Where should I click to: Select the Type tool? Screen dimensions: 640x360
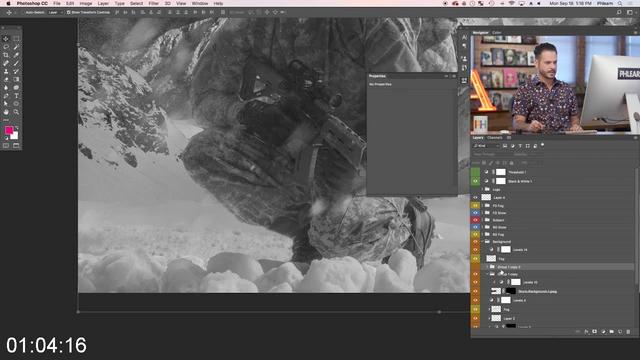coord(16,96)
